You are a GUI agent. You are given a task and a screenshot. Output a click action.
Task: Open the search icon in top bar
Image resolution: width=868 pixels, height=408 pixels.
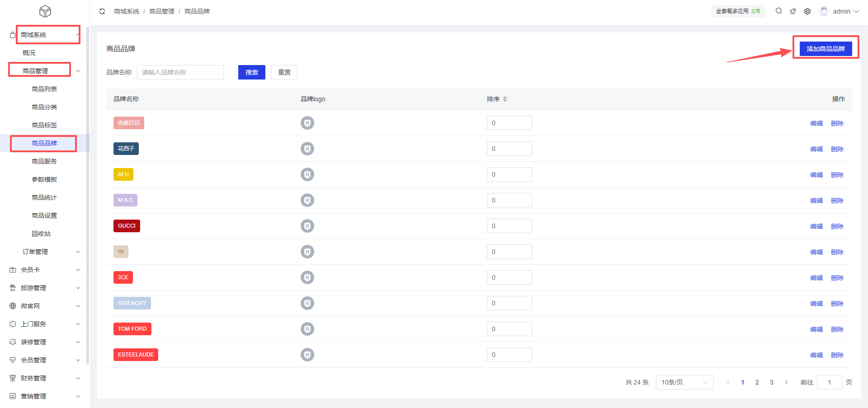click(778, 11)
